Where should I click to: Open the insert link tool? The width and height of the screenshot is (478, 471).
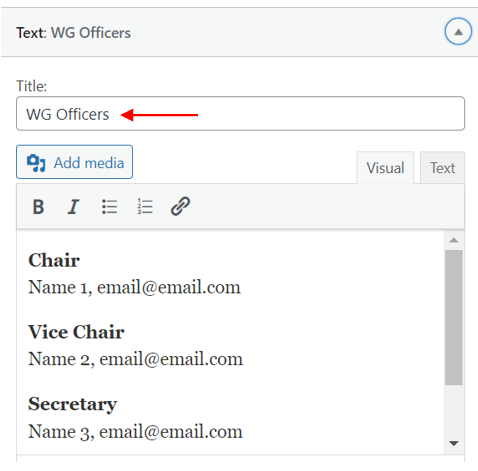point(180,207)
